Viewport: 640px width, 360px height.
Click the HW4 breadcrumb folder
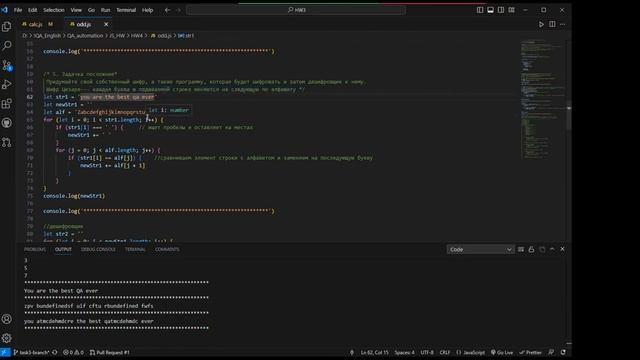(x=137, y=36)
